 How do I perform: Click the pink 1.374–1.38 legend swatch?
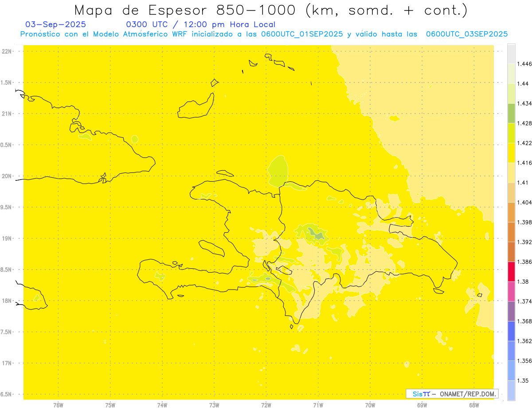[x=511, y=291]
